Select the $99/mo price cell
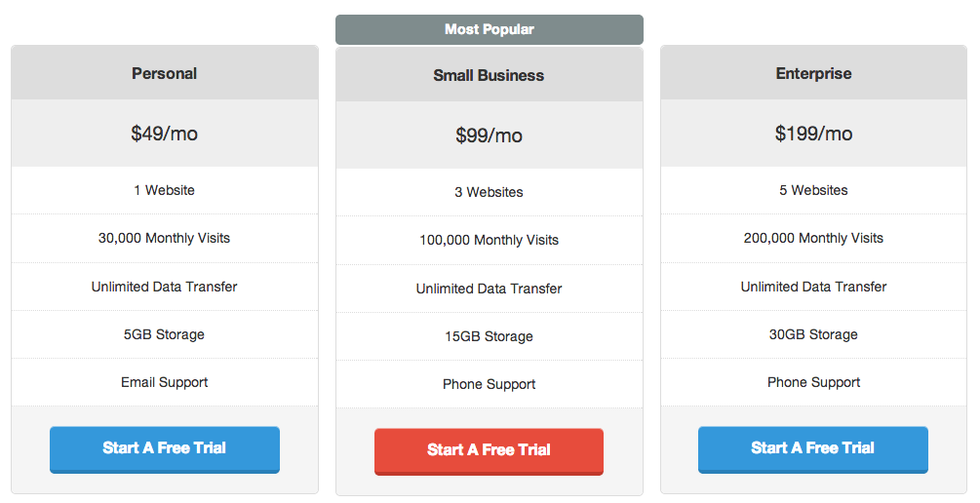Screen dimensions: 980x503 coord(489,135)
